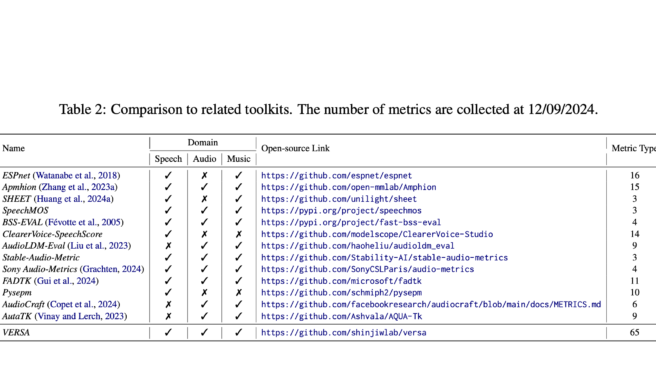Follow the Zhang et al., 2023a citation
The width and height of the screenshot is (656, 369).
78,187
